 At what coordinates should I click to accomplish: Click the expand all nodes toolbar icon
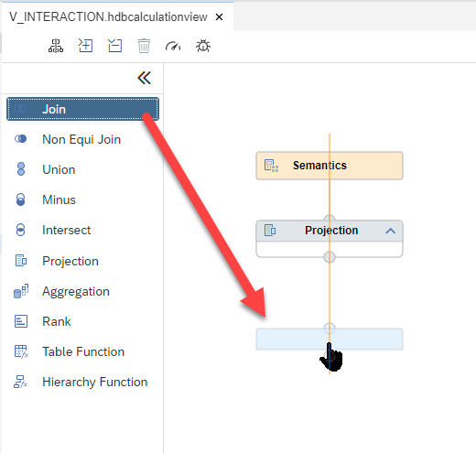85,46
